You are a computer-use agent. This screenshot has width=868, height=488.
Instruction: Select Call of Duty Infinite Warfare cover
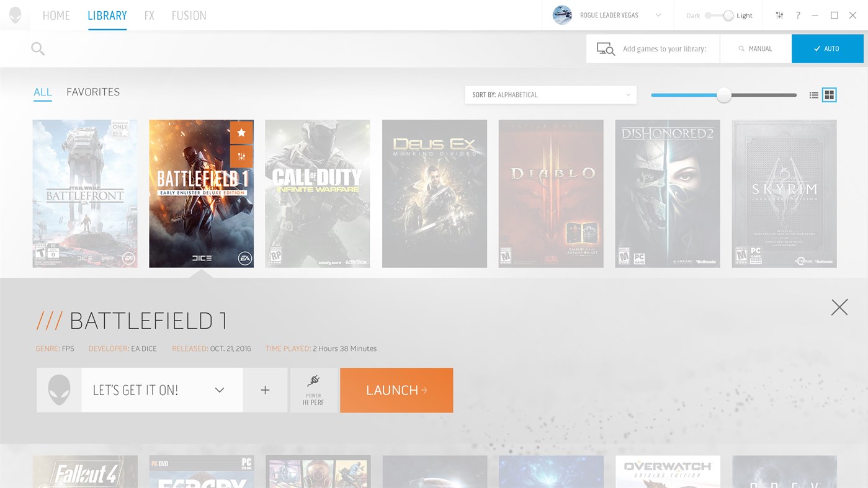pos(318,193)
